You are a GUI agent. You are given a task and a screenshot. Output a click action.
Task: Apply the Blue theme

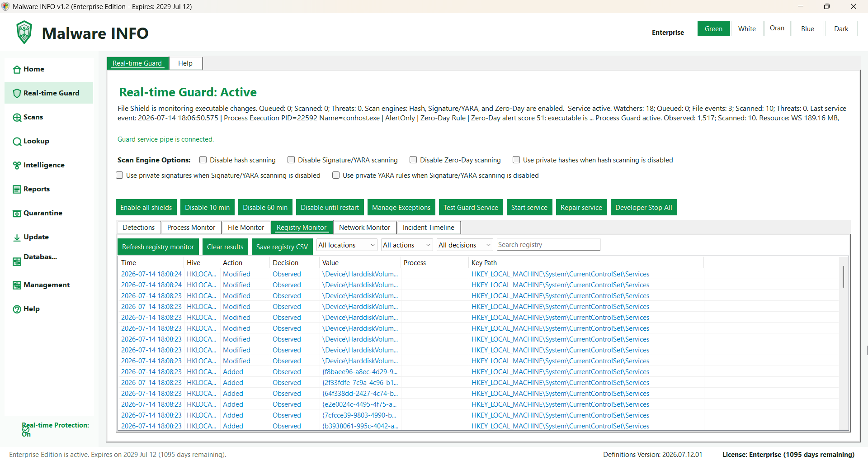click(x=807, y=29)
